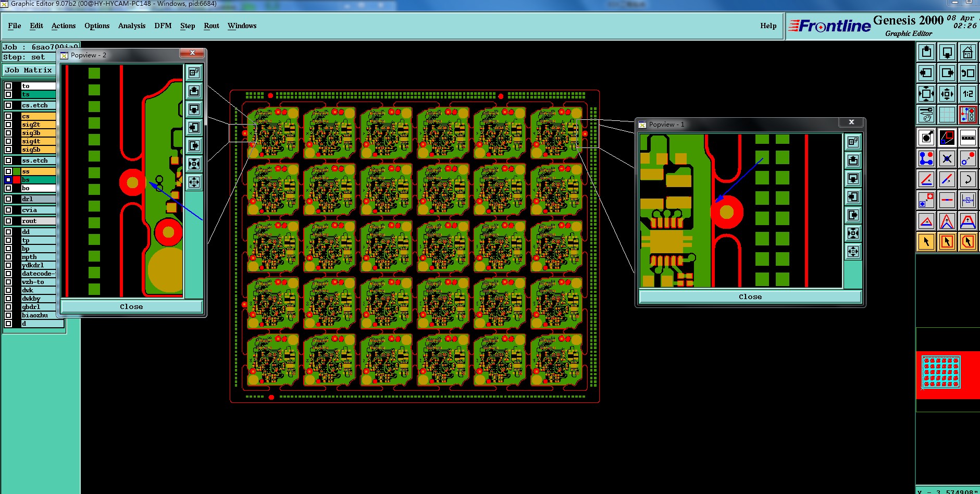This screenshot has width=980, height=494.
Task: Click the 1:2 zoom ratio icon
Action: [968, 94]
